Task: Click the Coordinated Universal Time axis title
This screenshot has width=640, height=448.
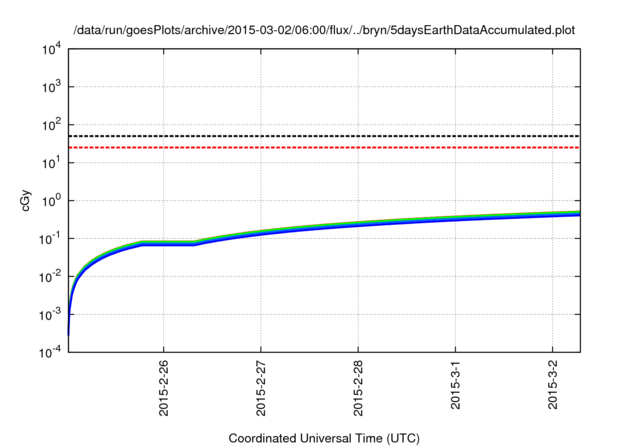Action: [x=324, y=439]
